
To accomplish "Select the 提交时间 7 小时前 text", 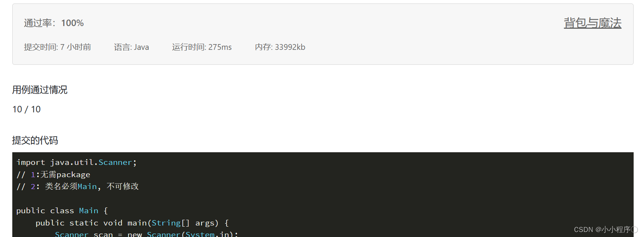I will (x=57, y=47).
